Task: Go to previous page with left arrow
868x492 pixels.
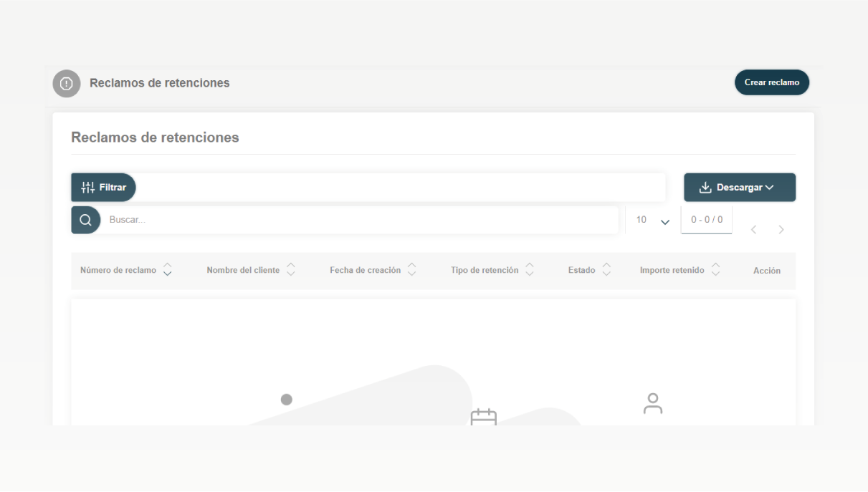Action: click(x=753, y=230)
